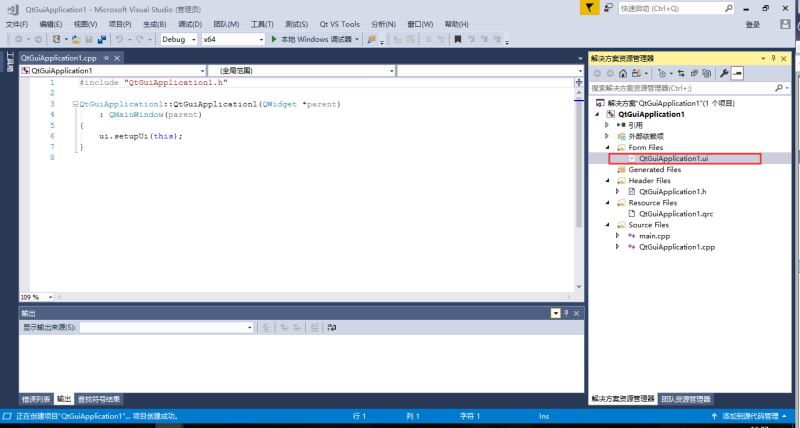Click the editor vertical scrollbar
Image resolution: width=800 pixels, height=428 pixels.
pyautogui.click(x=579, y=190)
